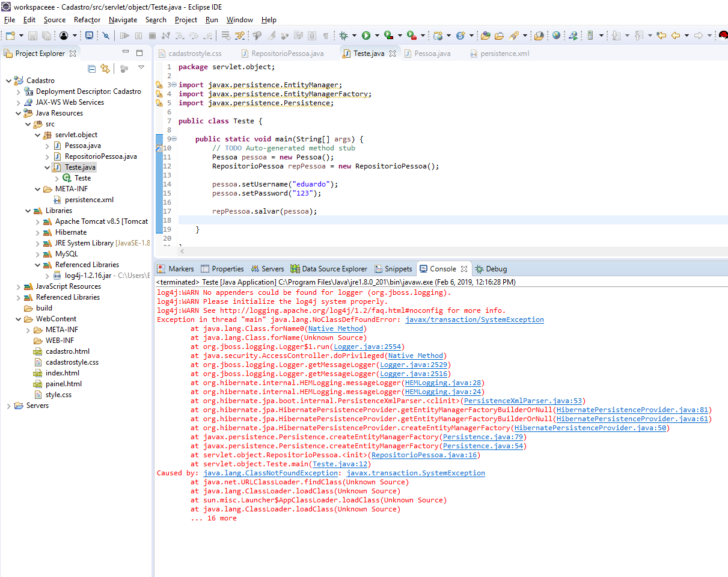Image resolution: width=728 pixels, height=577 pixels.
Task: Click the Run External Tools icon
Action: tap(411, 35)
